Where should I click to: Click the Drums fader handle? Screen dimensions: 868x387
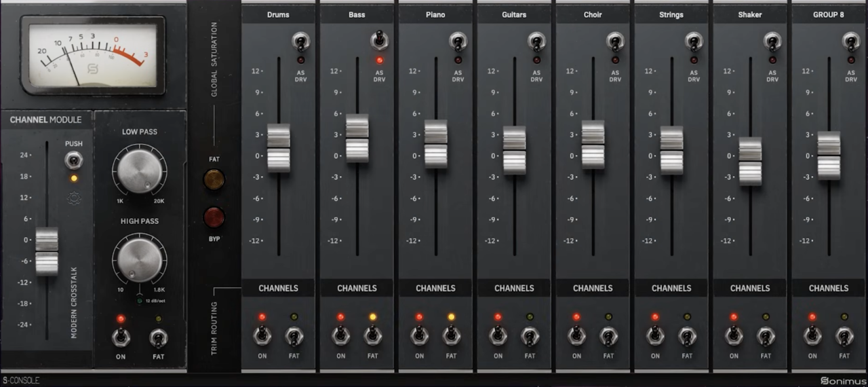(x=278, y=148)
